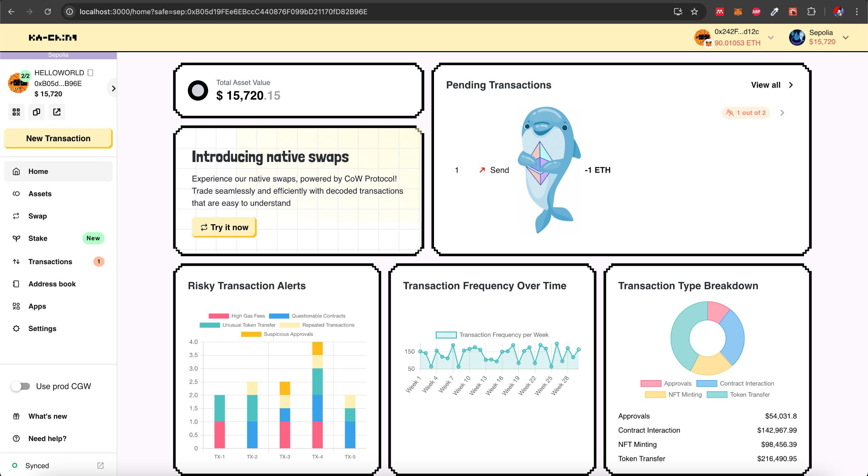
Task: Click the Settings sidebar icon
Action: click(16, 328)
